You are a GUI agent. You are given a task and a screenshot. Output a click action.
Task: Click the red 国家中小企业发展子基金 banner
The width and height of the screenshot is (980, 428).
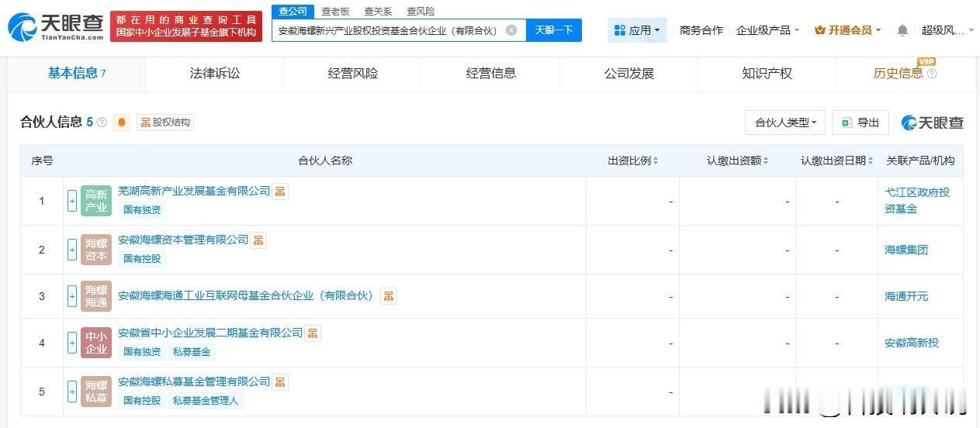[186, 26]
